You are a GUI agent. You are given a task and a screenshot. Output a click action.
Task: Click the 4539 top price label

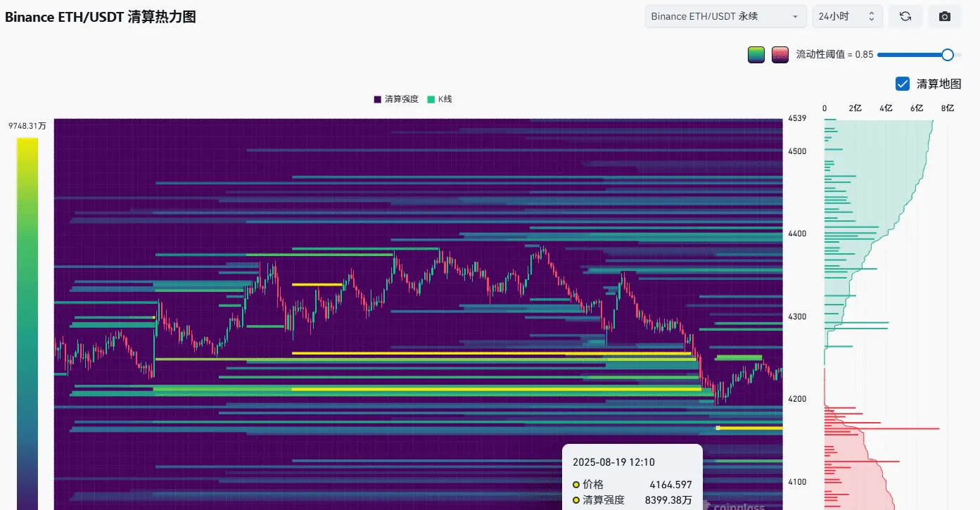tap(797, 118)
